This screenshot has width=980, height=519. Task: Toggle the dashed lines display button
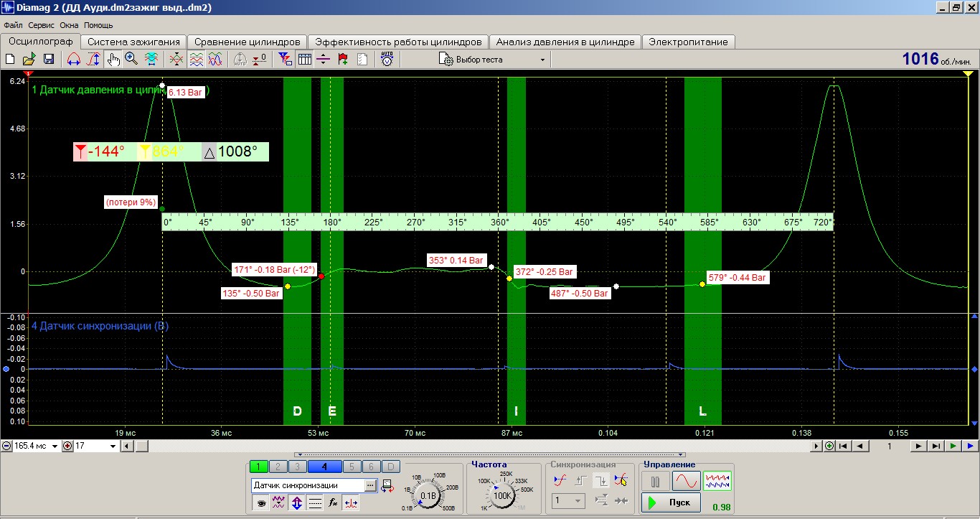point(314,502)
